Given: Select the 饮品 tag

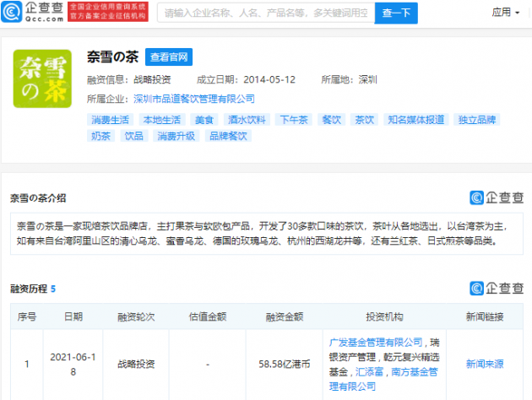Looking at the screenshot, I should [x=134, y=136].
